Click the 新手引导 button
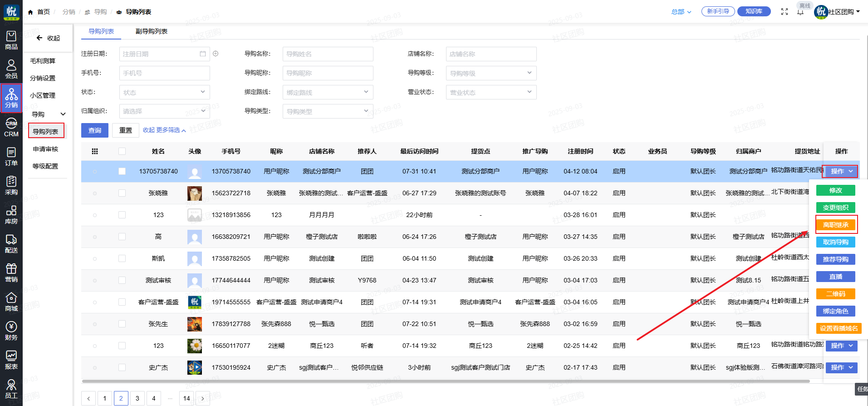This screenshot has height=406, width=868. tap(718, 11)
